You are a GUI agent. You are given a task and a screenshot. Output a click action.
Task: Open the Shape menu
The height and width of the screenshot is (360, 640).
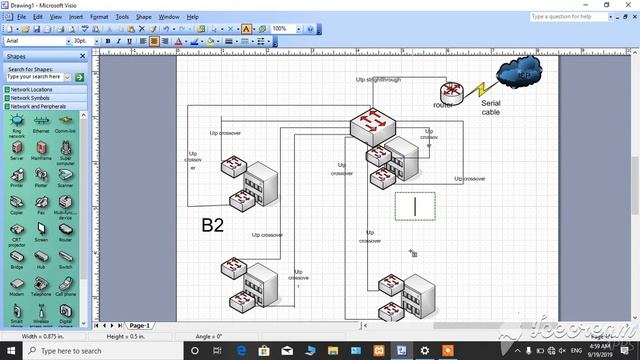tap(143, 17)
